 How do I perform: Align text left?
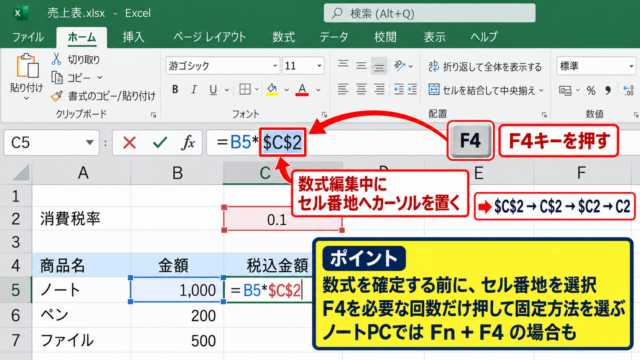click(x=343, y=89)
